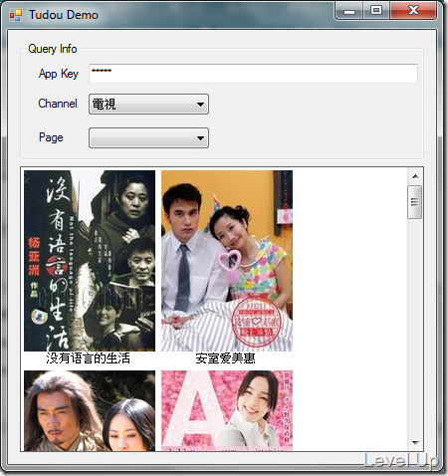Click the scrollbar down arrow in the results list
The image size is (448, 476).
point(415,442)
